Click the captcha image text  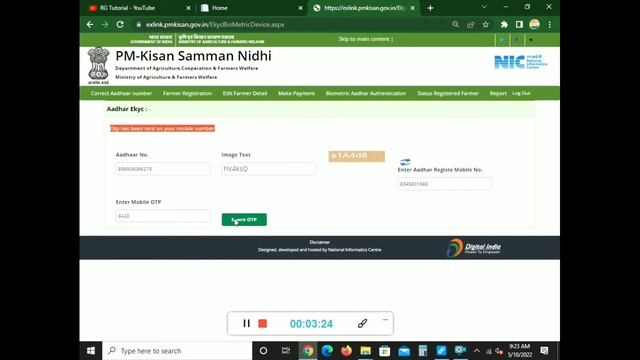(356, 156)
